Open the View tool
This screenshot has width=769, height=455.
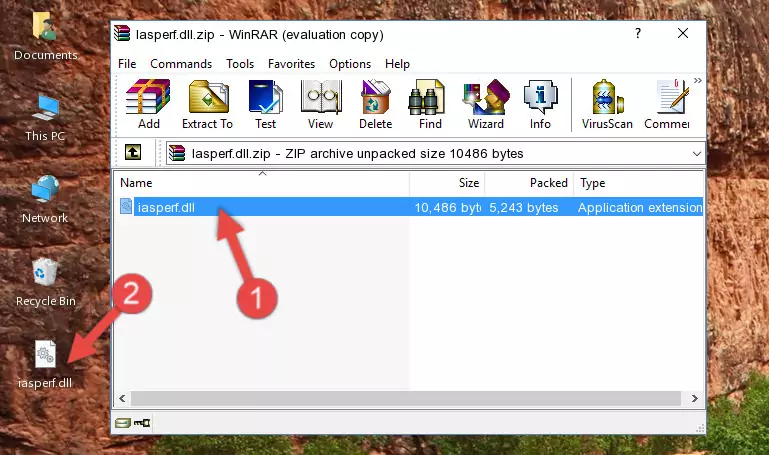321,104
